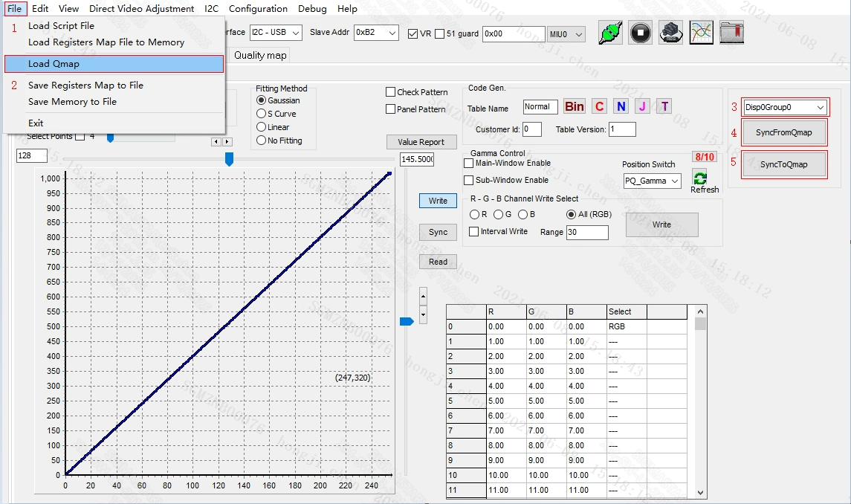
Task: Open the register chip icon tool
Action: [x=671, y=33]
